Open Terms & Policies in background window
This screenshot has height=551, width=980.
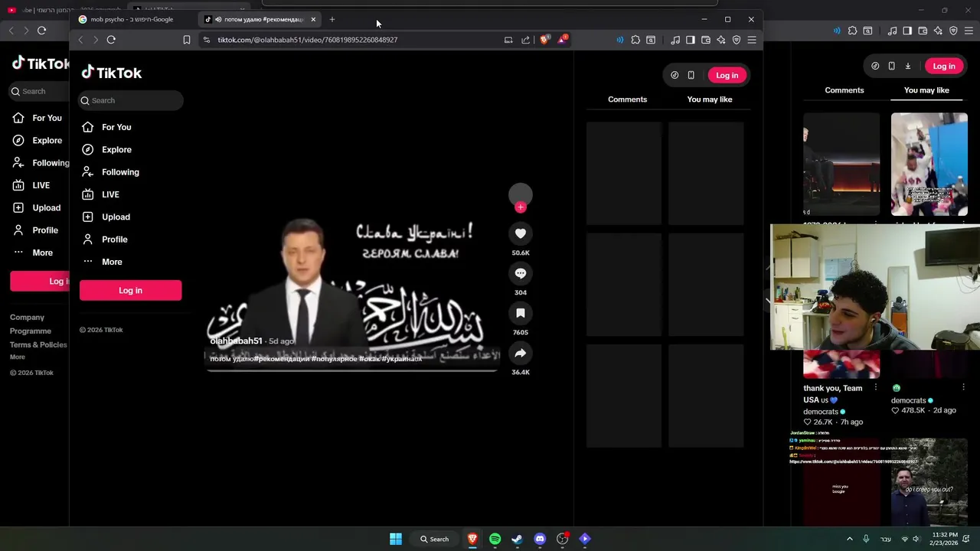(x=38, y=344)
